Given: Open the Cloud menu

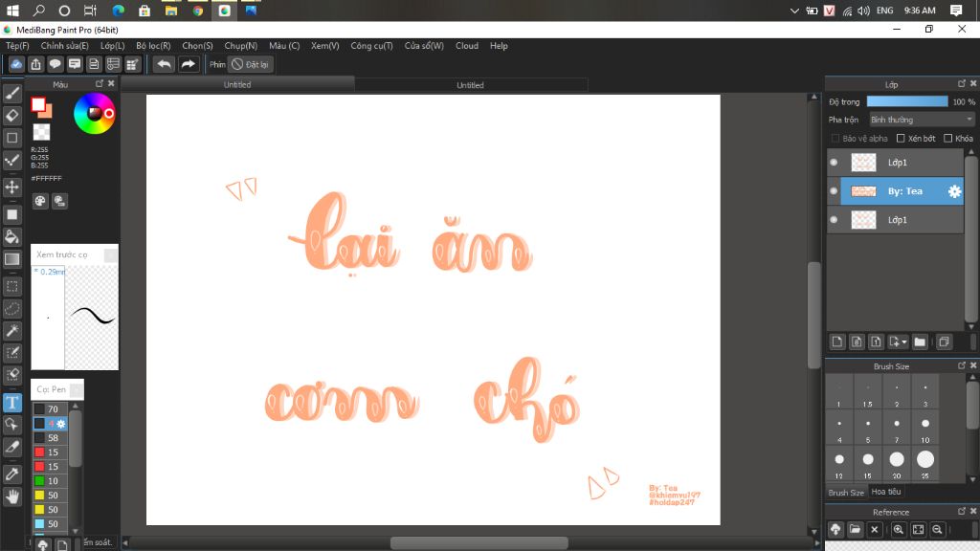Looking at the screenshot, I should click(467, 46).
